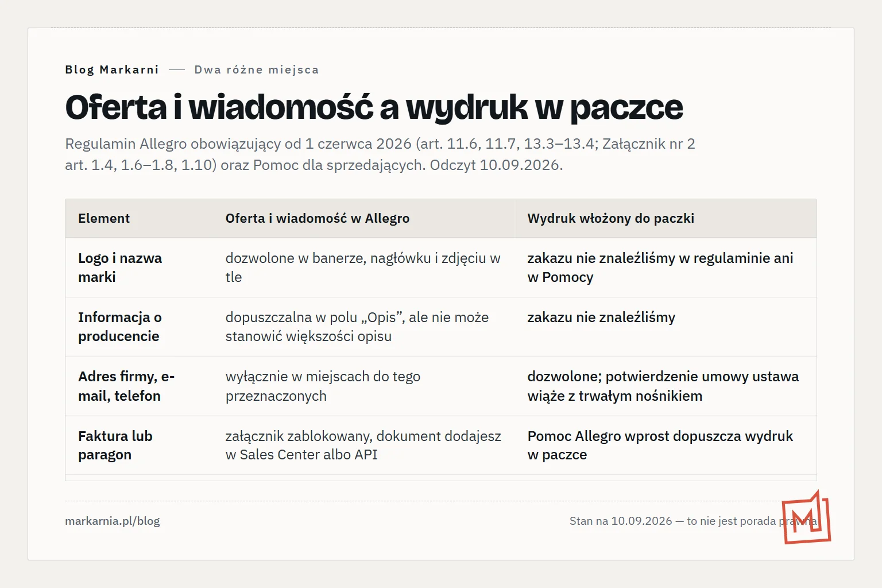Click the short cell 'zakazu nie znaleźliśmy'

pos(601,318)
